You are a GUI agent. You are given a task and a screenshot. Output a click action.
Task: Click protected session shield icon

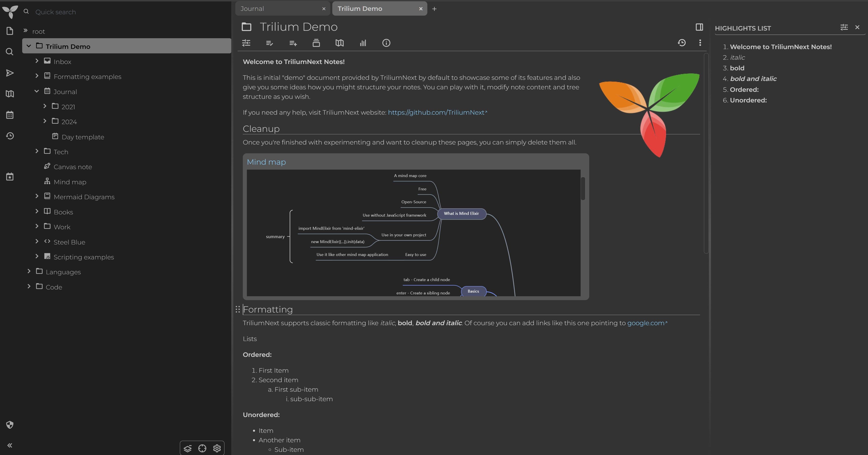coord(10,425)
